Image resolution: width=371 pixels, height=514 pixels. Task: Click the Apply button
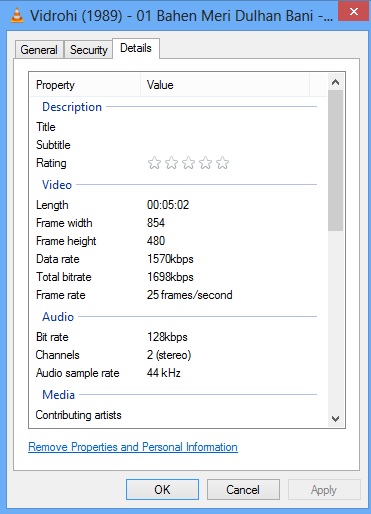[x=324, y=490]
